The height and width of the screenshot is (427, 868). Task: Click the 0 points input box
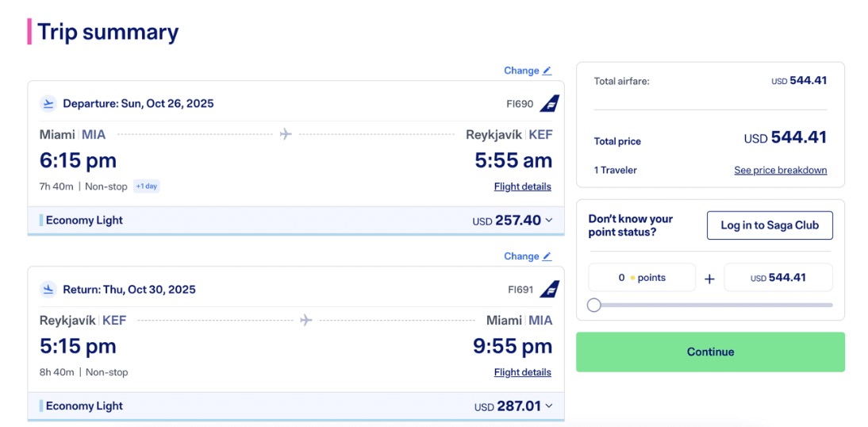pyautogui.click(x=641, y=278)
